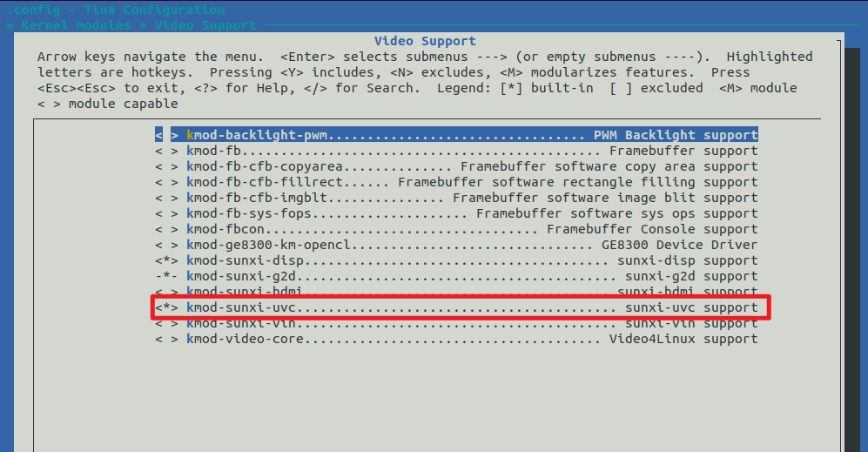
Task: Enable the kmod-ge8300-km-opencl selection box
Action: [166, 245]
